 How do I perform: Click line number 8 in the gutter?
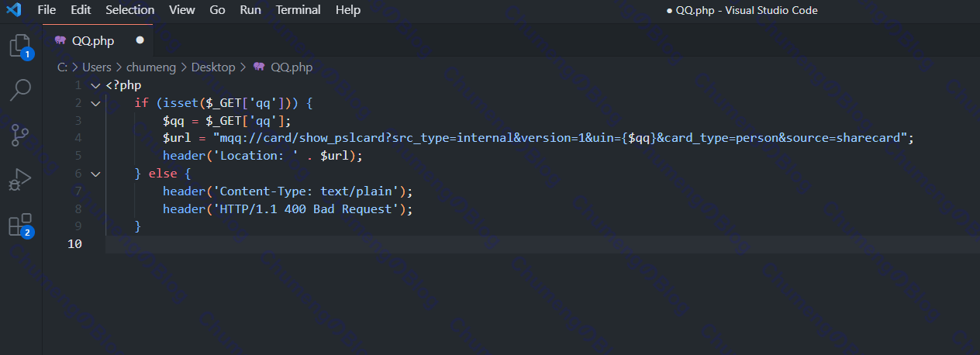78,209
